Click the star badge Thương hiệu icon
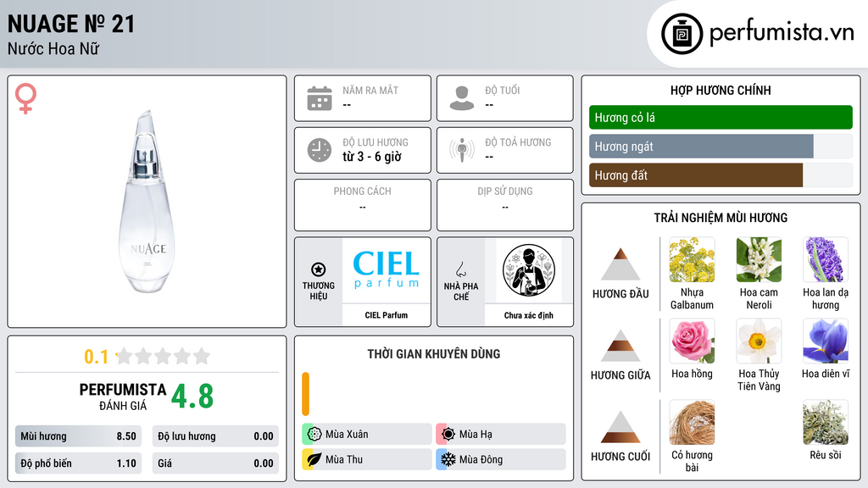The image size is (868, 488). [319, 269]
